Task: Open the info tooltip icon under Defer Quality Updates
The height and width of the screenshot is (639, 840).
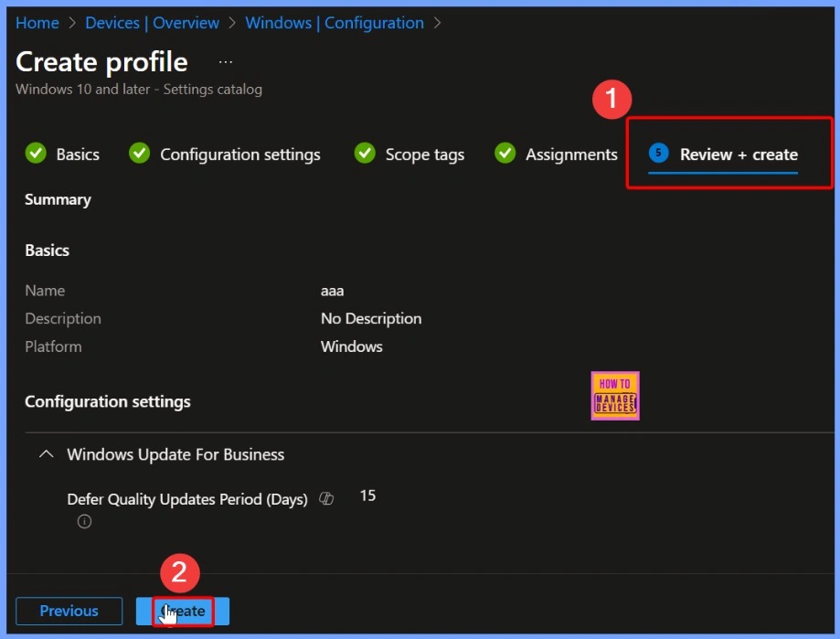Action: (85, 522)
